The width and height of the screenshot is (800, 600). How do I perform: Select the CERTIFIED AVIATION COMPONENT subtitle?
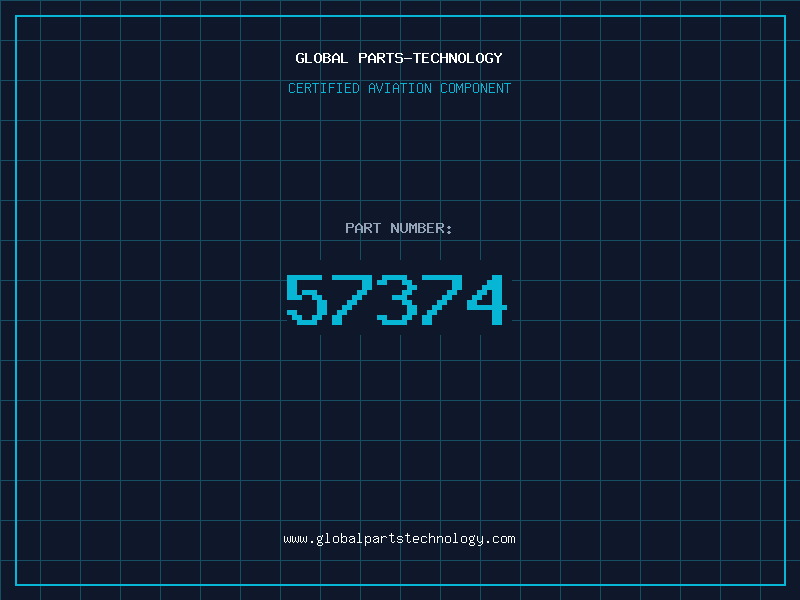[399, 88]
